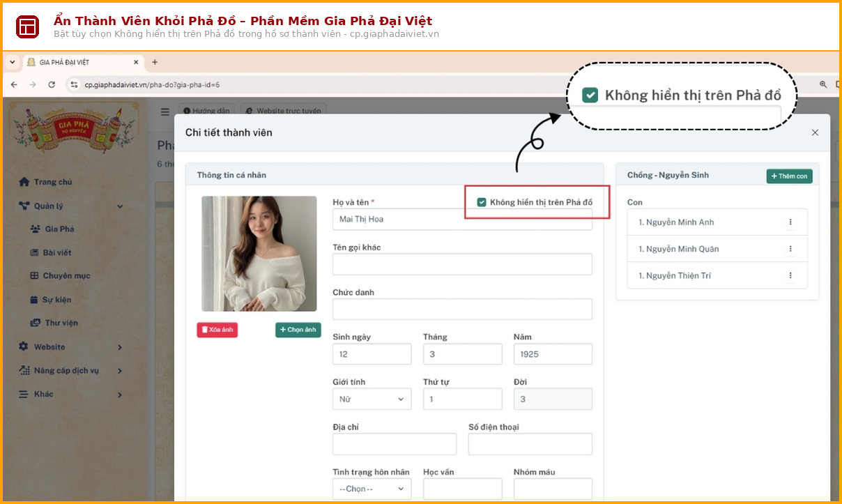842x504 pixels.
Task: Focus the Chức danh field
Action: (x=462, y=309)
